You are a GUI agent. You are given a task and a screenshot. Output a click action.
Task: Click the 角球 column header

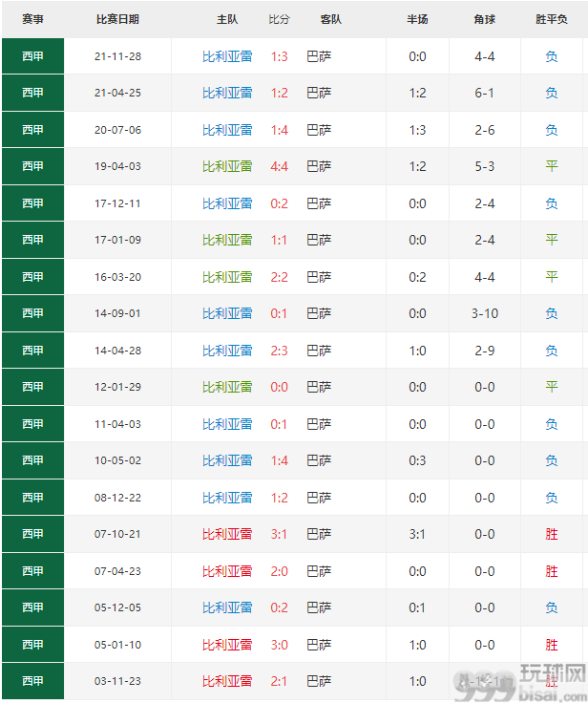pyautogui.click(x=485, y=19)
